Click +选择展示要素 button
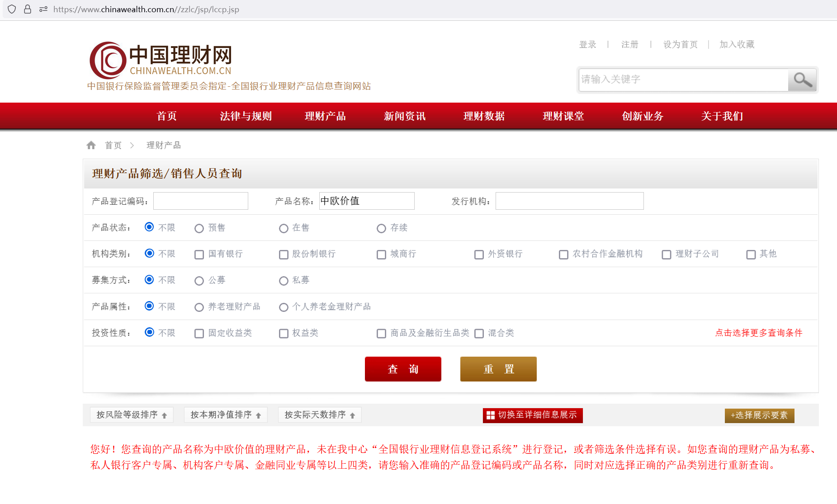 pyautogui.click(x=760, y=415)
